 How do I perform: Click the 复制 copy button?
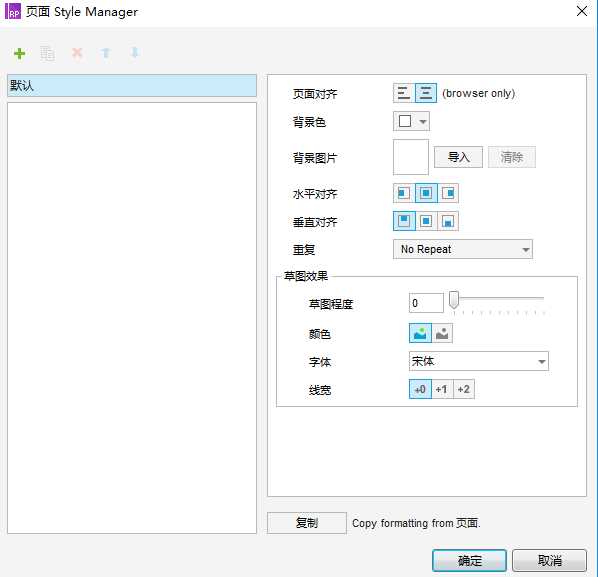(x=307, y=523)
